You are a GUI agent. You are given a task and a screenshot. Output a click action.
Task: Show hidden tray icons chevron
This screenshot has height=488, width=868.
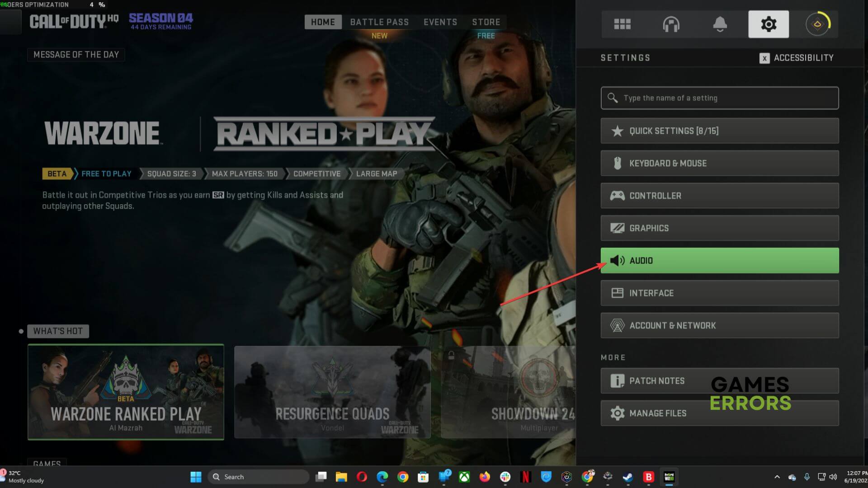777,477
